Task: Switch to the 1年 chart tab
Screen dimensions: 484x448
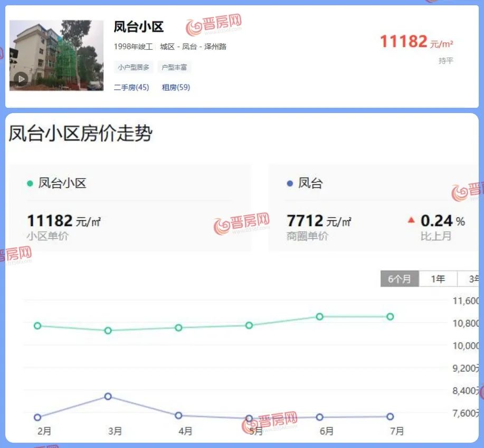Action: click(438, 279)
